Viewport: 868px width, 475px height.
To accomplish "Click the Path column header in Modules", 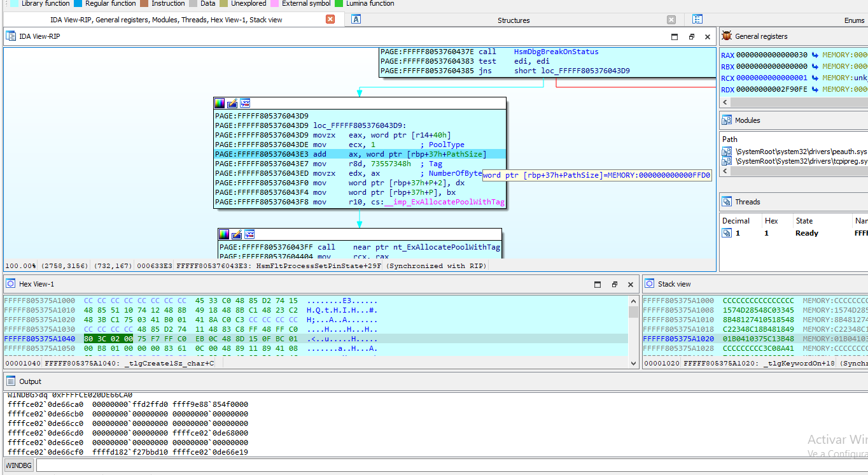I will pyautogui.click(x=730, y=139).
